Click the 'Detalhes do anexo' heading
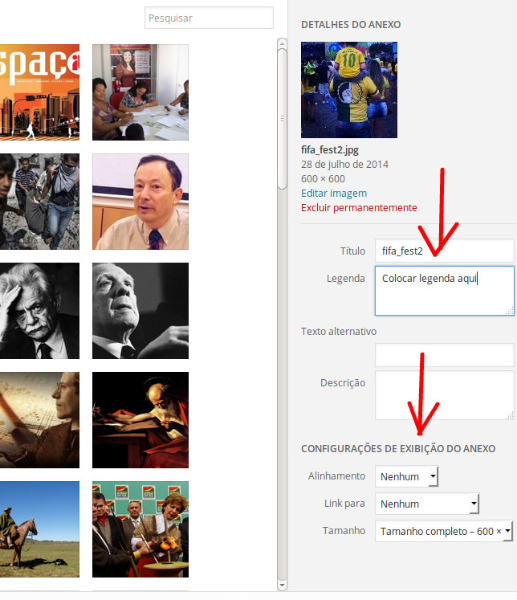Screen dimensions: 517x600 pyautogui.click(x=351, y=24)
